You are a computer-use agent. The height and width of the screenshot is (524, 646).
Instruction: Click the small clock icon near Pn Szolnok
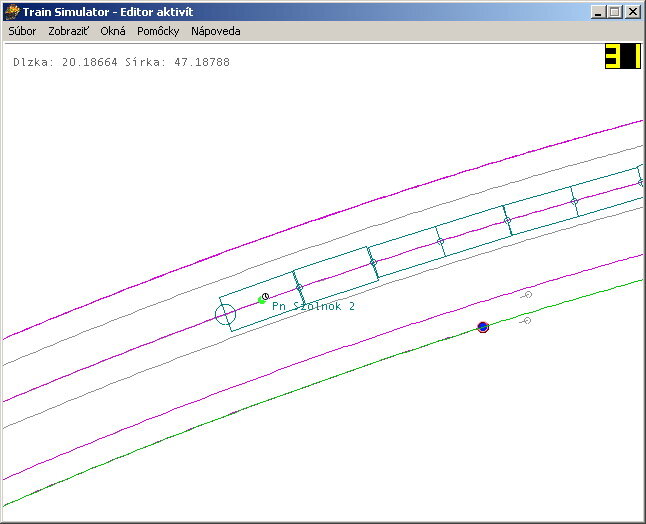coord(266,295)
